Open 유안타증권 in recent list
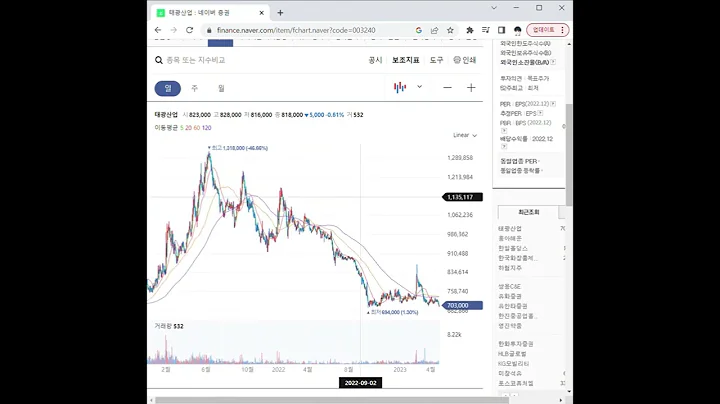The image size is (720, 404). tap(512, 306)
